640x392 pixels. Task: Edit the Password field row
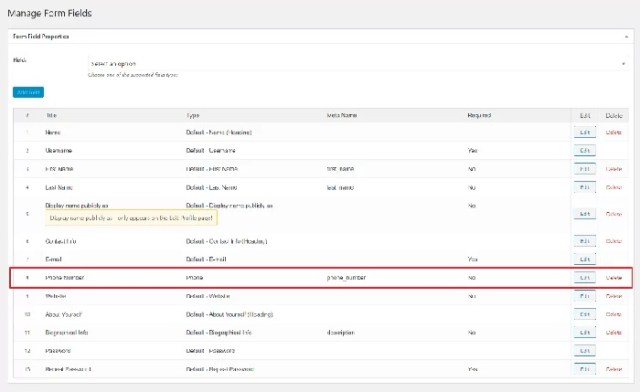584,351
